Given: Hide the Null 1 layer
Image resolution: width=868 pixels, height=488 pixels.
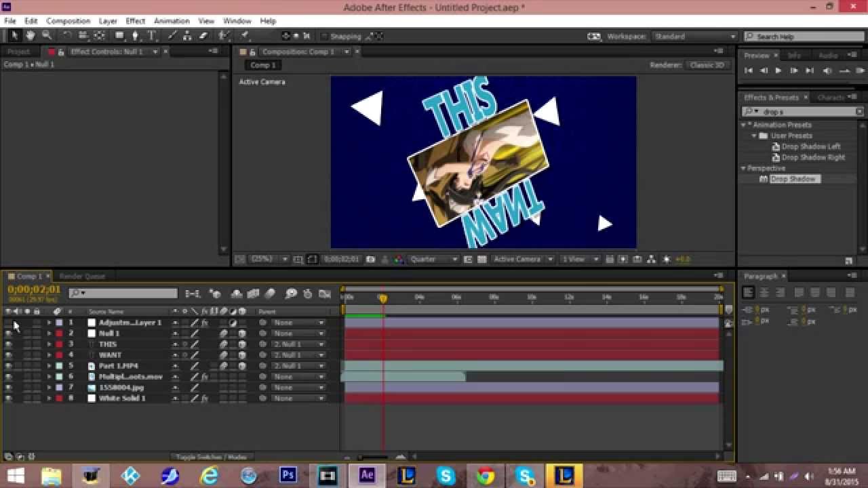Looking at the screenshot, I should pos(8,333).
